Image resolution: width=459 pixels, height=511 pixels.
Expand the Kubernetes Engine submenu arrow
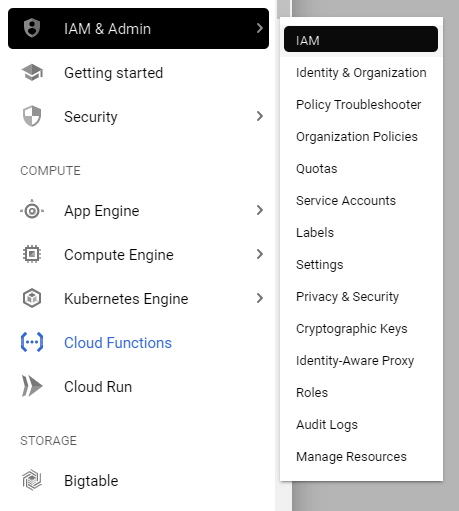coord(260,298)
